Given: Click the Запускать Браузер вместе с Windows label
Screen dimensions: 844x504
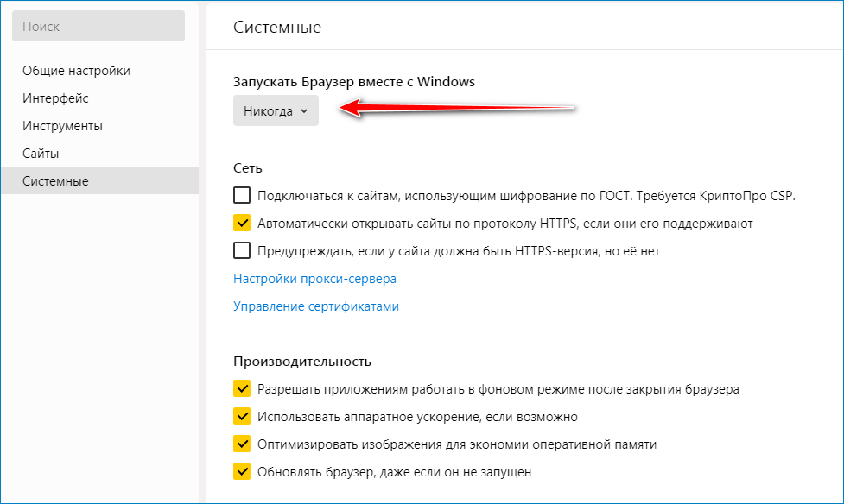Looking at the screenshot, I should pos(354,82).
